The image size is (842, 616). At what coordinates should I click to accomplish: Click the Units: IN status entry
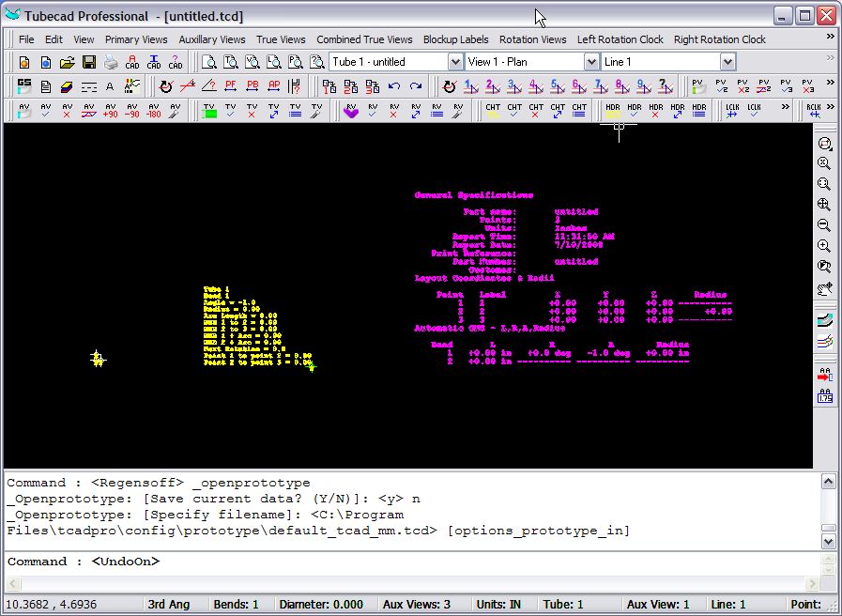[x=498, y=604]
